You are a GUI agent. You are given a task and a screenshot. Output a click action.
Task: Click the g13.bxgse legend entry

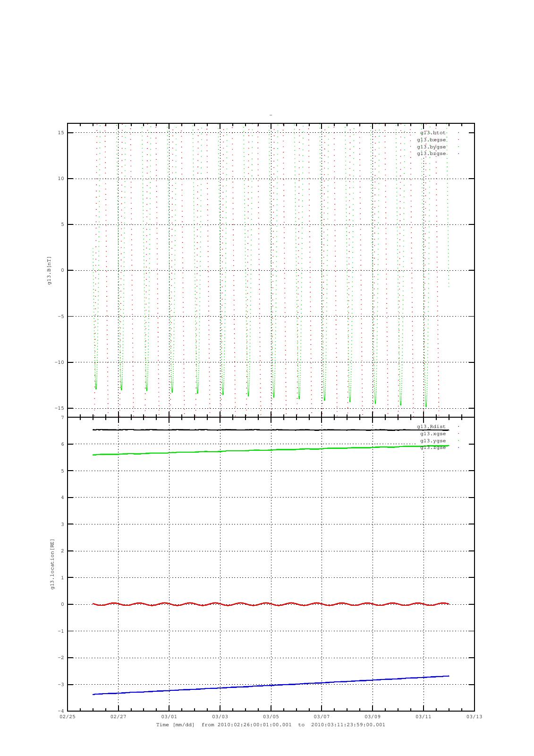431,140
